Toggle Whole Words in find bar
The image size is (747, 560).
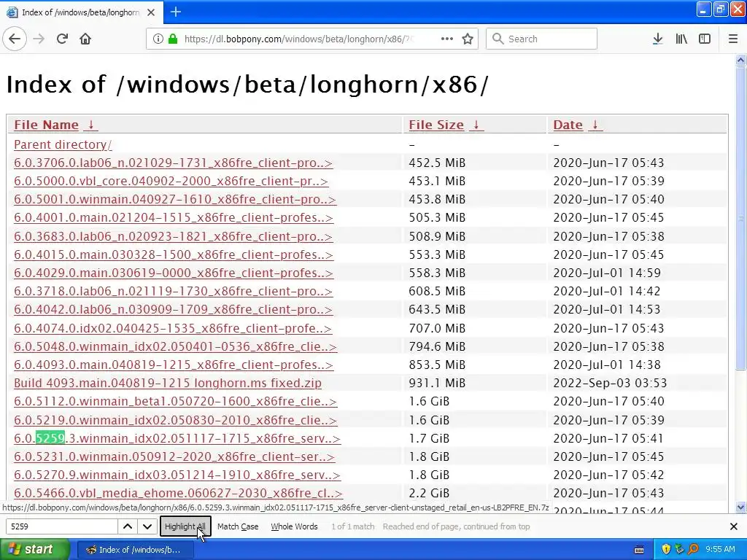pos(294,526)
